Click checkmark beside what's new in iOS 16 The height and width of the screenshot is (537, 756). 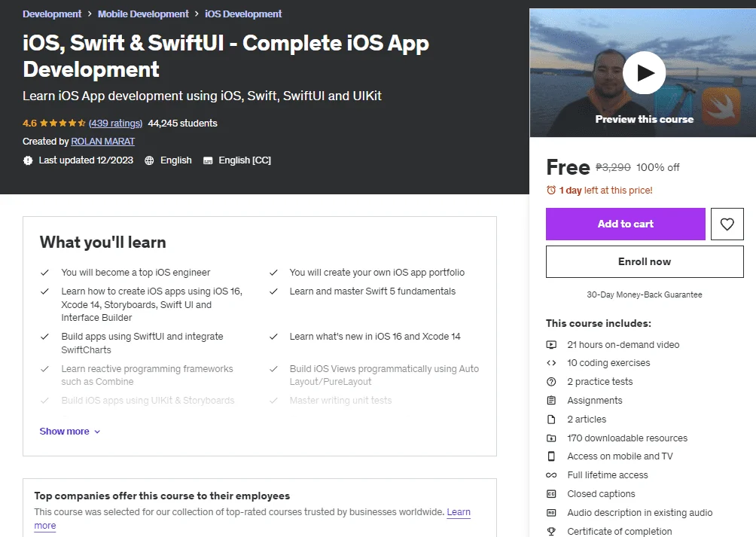273,337
